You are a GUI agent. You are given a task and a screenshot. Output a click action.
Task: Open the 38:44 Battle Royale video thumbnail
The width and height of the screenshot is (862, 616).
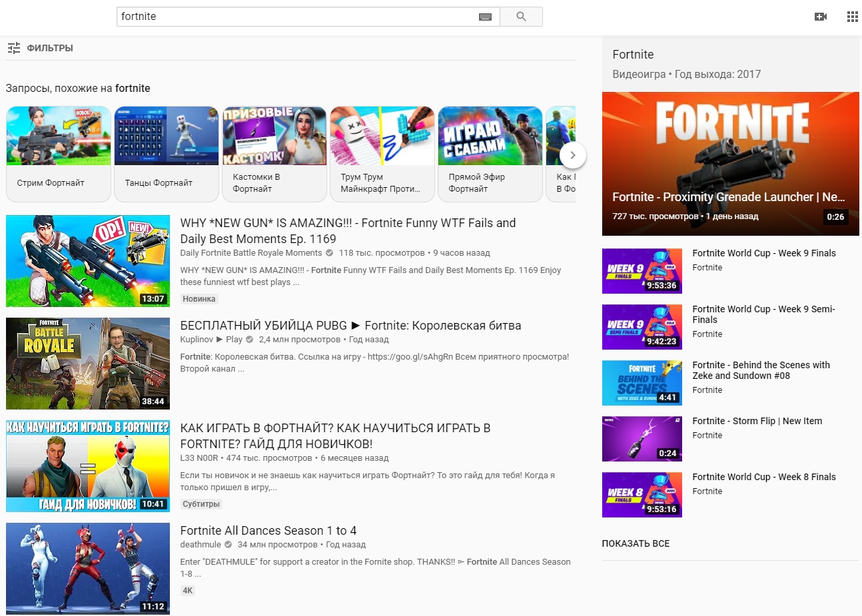(x=88, y=364)
